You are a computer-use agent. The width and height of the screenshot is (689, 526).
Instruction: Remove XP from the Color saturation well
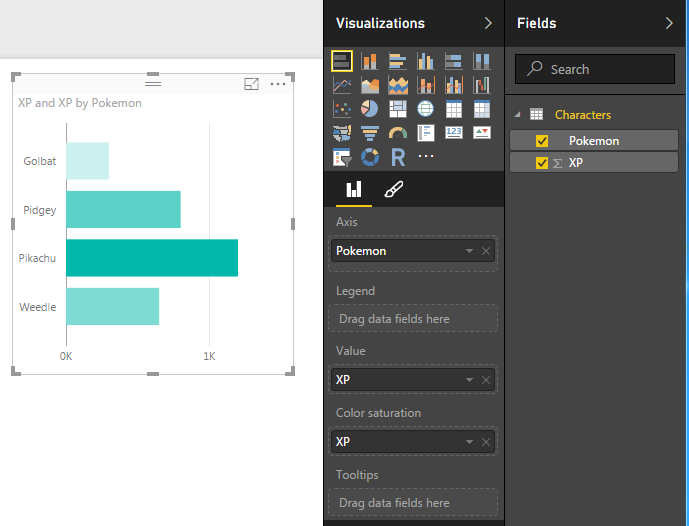pos(486,442)
